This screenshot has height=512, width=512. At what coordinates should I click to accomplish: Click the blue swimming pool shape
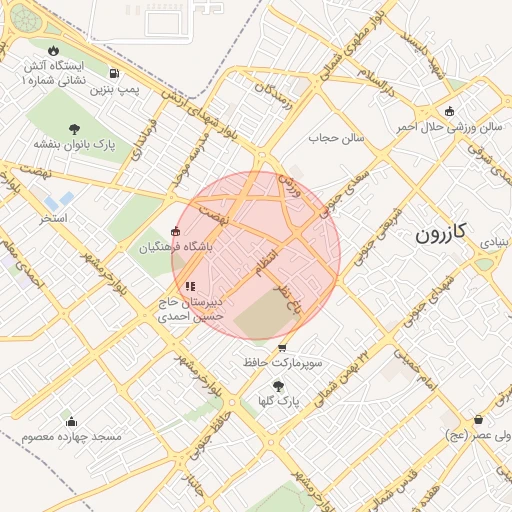coord(59,201)
